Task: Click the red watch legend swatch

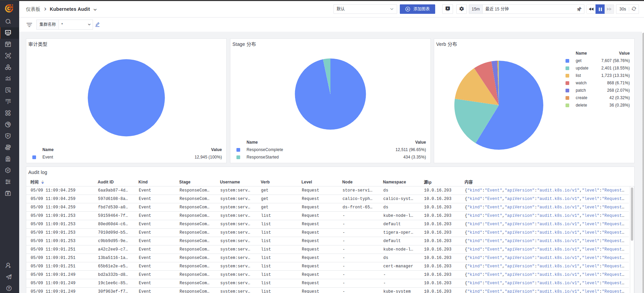Action: click(567, 83)
